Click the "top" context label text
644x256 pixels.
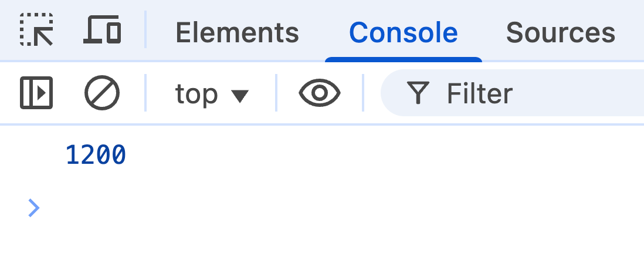coord(196,94)
